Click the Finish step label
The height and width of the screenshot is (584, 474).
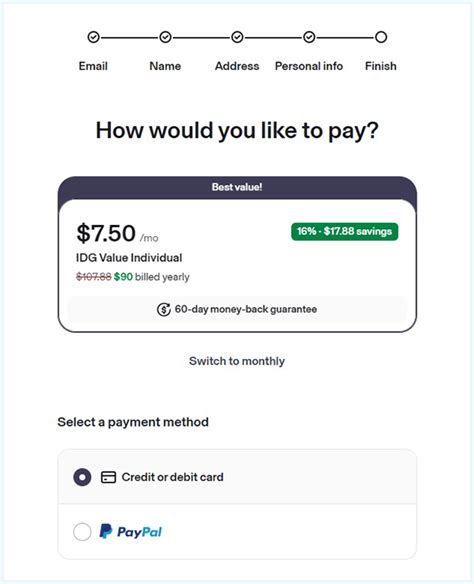[x=381, y=66]
